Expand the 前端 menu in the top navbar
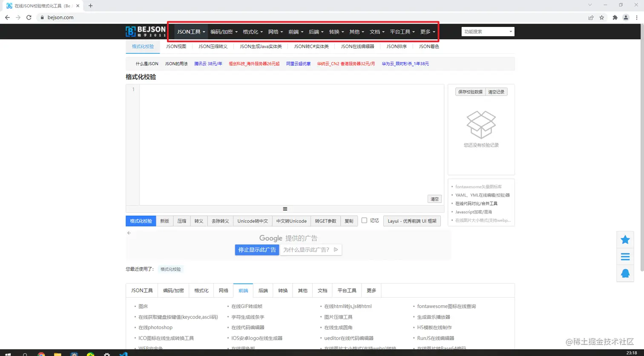The width and height of the screenshot is (644, 356). point(296,32)
